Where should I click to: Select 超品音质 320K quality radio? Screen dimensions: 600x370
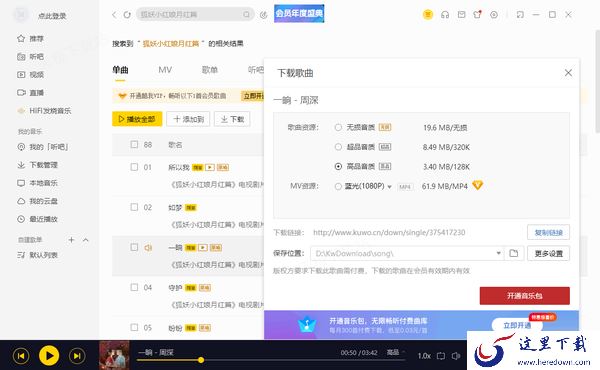point(338,147)
